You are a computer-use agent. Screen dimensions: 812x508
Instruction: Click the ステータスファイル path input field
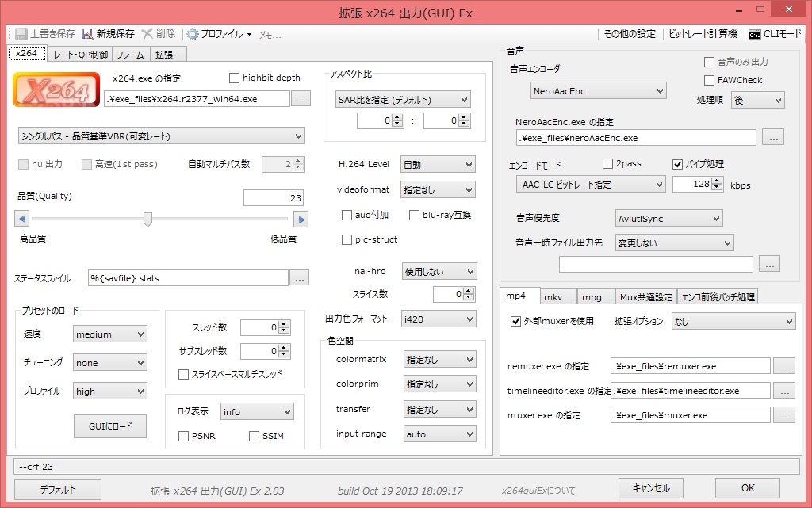(x=188, y=278)
